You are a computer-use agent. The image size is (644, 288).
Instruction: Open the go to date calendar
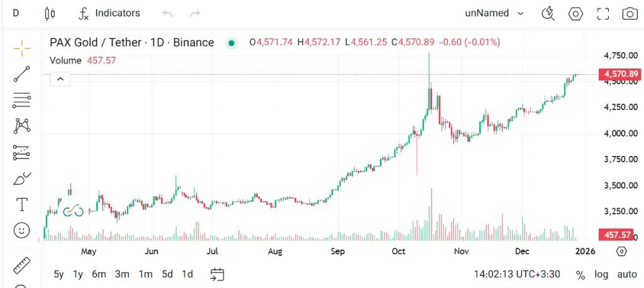point(218,274)
